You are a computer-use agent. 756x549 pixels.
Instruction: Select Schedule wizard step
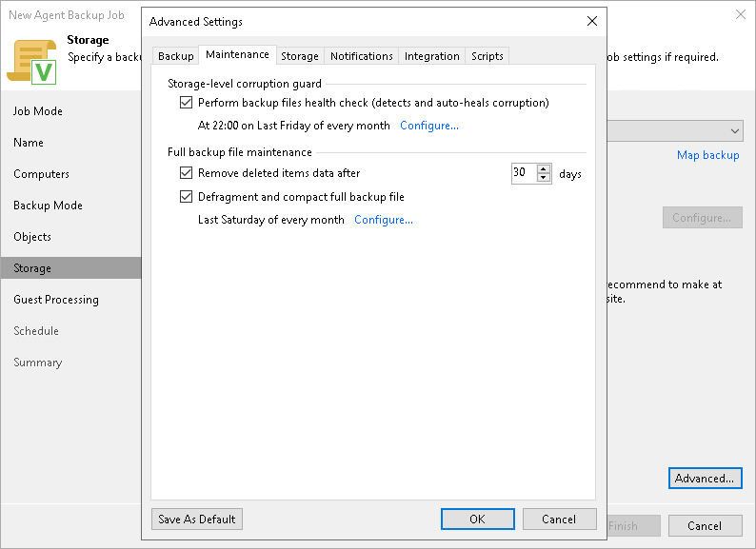tap(36, 331)
